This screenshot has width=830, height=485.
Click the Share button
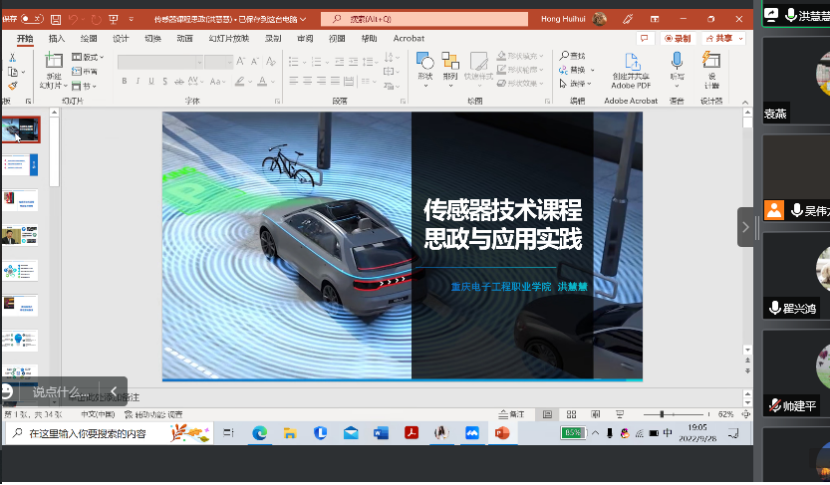tap(722, 38)
